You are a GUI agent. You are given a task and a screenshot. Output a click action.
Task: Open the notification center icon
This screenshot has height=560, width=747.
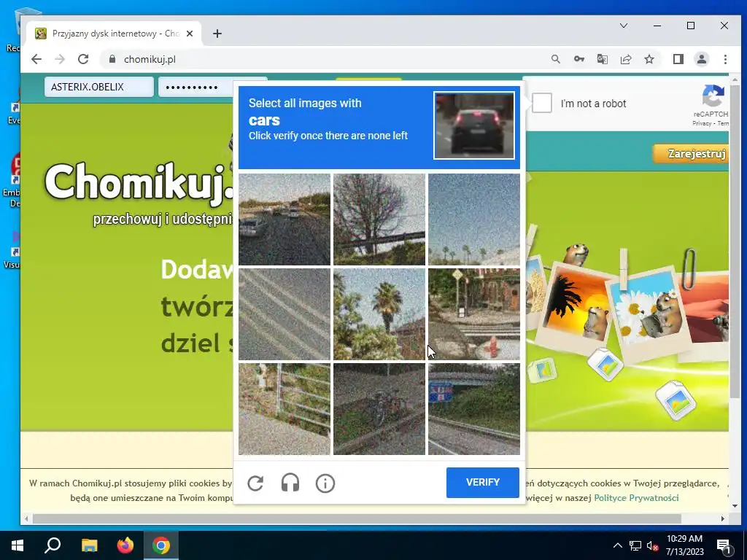[x=724, y=545]
